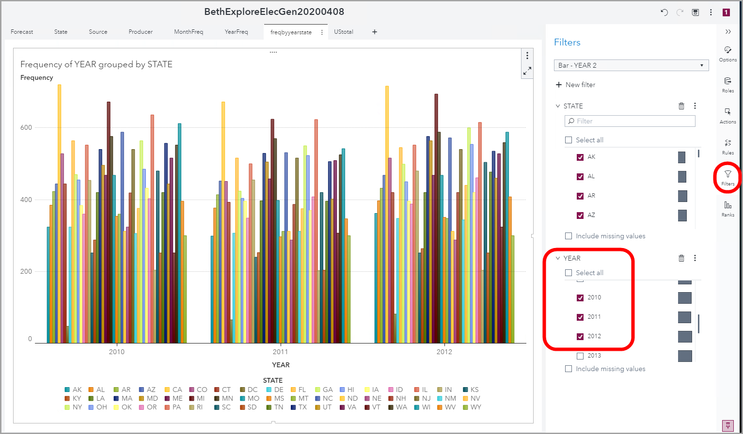Switch to the Source tab

tap(98, 32)
